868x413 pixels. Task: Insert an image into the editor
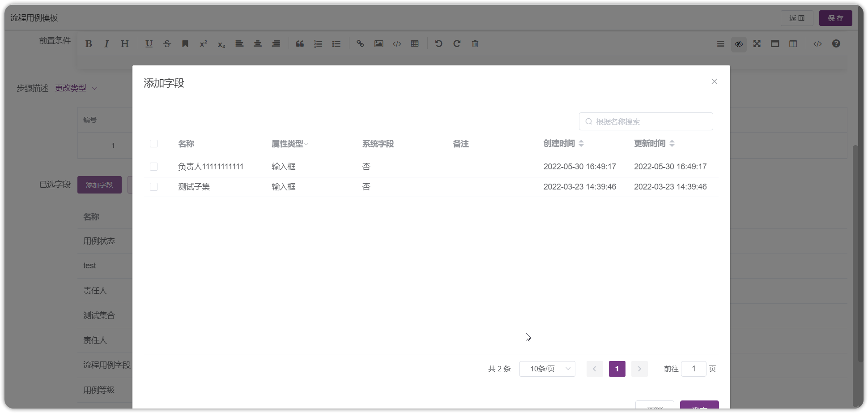pos(379,44)
